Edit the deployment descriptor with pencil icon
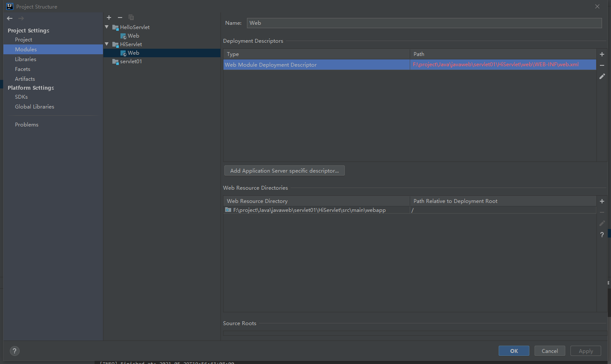Image resolution: width=611 pixels, height=364 pixels. (x=602, y=76)
